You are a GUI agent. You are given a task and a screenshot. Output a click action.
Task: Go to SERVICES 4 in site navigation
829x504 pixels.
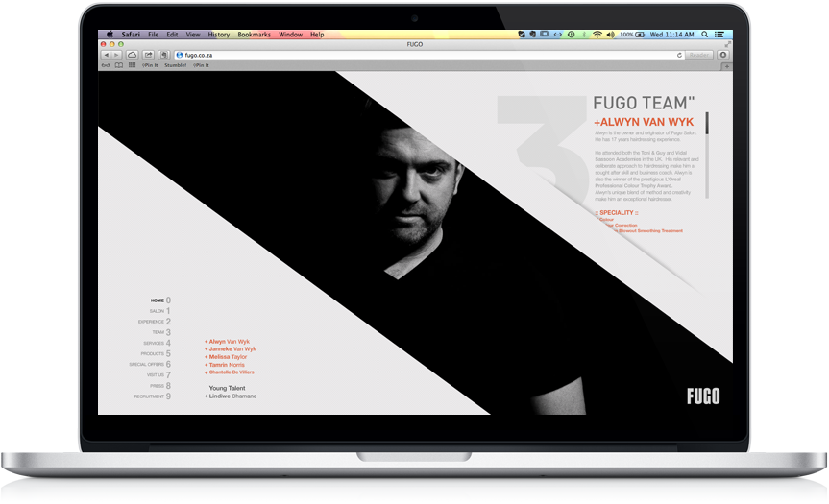pyautogui.click(x=157, y=343)
